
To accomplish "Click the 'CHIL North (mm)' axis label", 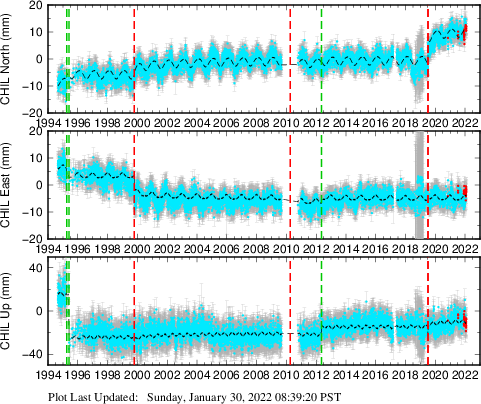I will 6,59.
